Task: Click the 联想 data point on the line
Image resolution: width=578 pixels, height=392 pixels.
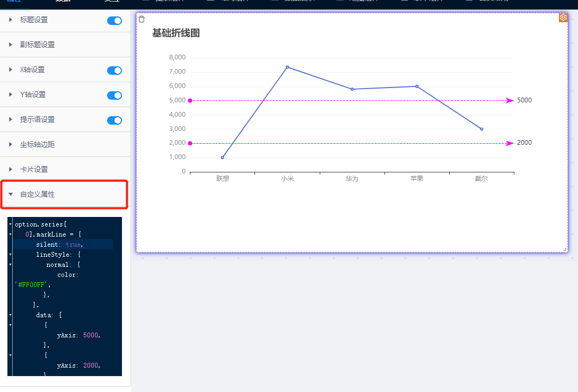Action: point(222,158)
